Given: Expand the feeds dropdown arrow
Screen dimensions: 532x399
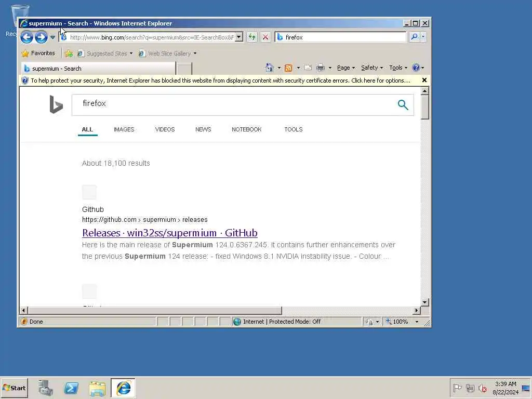Looking at the screenshot, I should coord(298,68).
